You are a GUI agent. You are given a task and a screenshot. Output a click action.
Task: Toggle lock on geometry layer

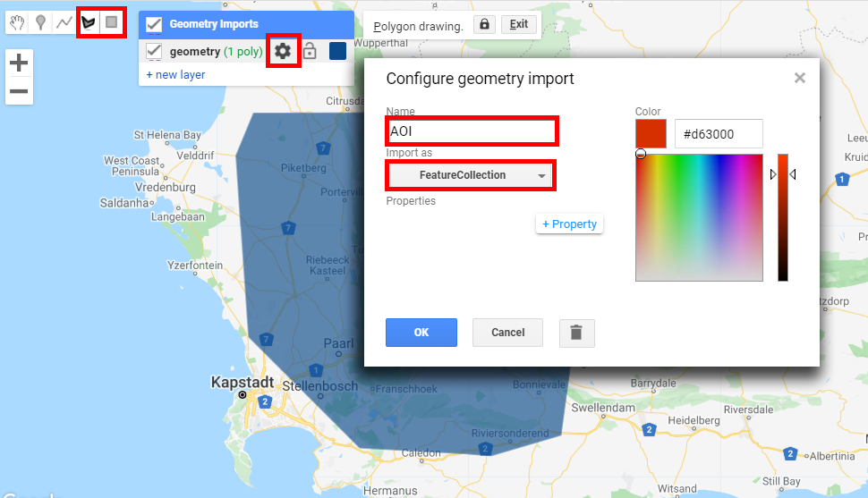(x=310, y=51)
